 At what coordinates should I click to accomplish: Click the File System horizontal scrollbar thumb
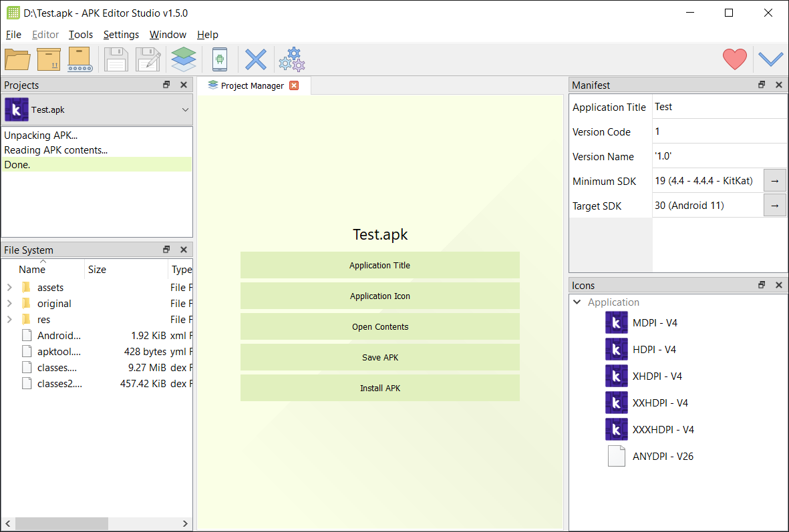pos(61,523)
